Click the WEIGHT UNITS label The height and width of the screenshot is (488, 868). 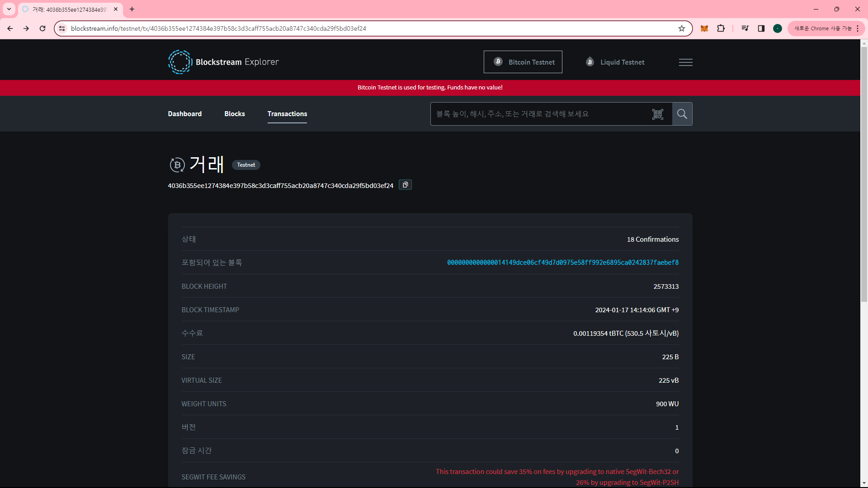coord(204,404)
